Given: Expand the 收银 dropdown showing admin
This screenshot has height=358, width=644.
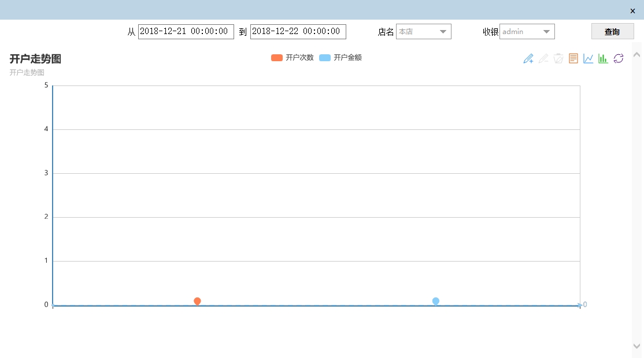Looking at the screenshot, I should coord(527,32).
